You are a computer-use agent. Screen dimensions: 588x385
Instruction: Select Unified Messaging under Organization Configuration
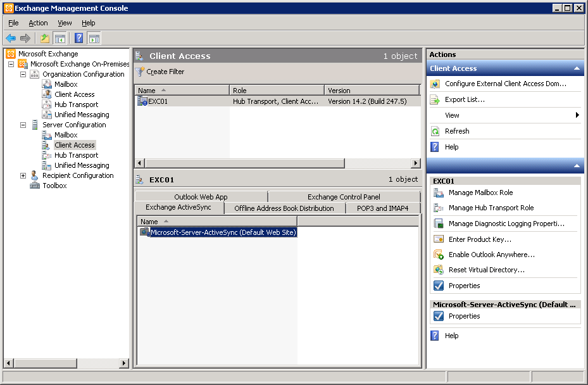click(x=82, y=115)
